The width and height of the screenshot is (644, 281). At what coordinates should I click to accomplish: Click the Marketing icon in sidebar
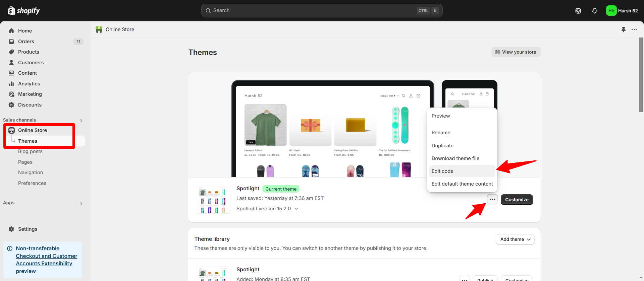click(x=11, y=94)
